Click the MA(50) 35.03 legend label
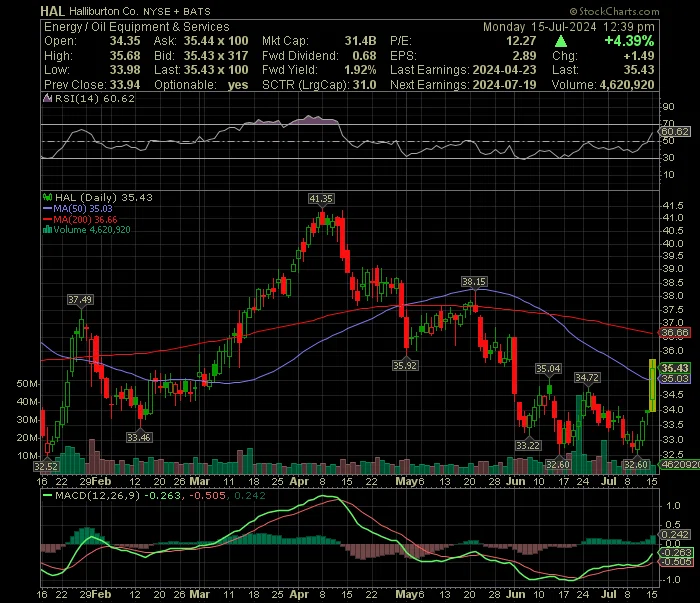Viewport: 700px width, 603px height. tap(83, 208)
